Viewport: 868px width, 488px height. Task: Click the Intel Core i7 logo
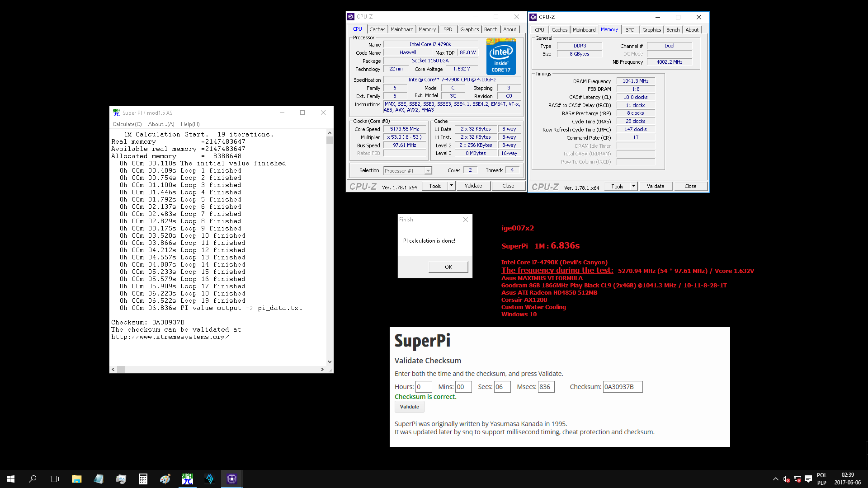[501, 56]
